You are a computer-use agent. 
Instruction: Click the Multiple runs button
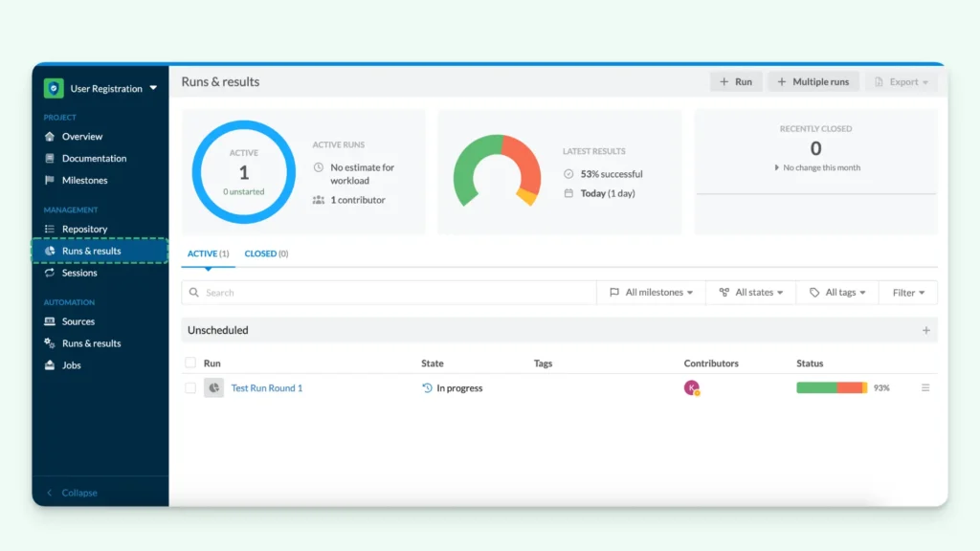(x=813, y=81)
